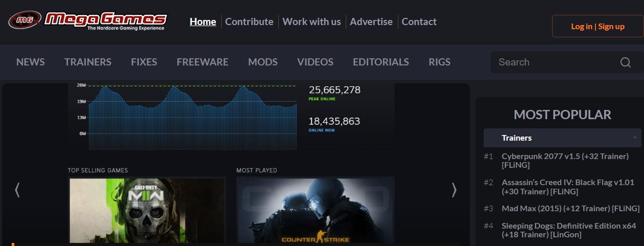Focus the Search input field
This screenshot has width=644, height=246.
(556, 62)
